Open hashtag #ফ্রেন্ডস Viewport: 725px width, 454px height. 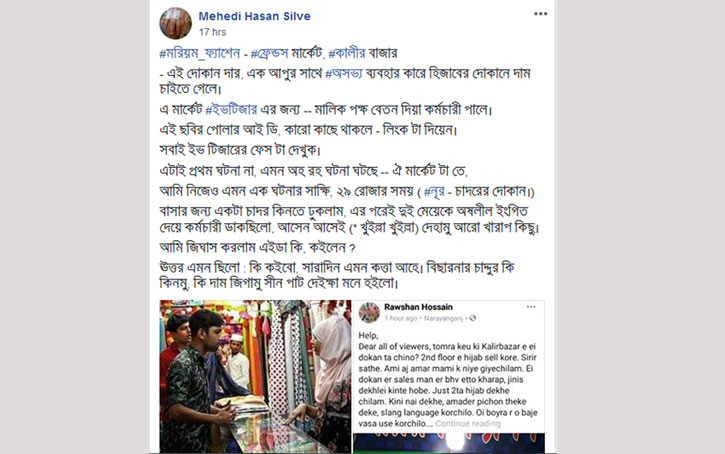pyautogui.click(x=270, y=54)
